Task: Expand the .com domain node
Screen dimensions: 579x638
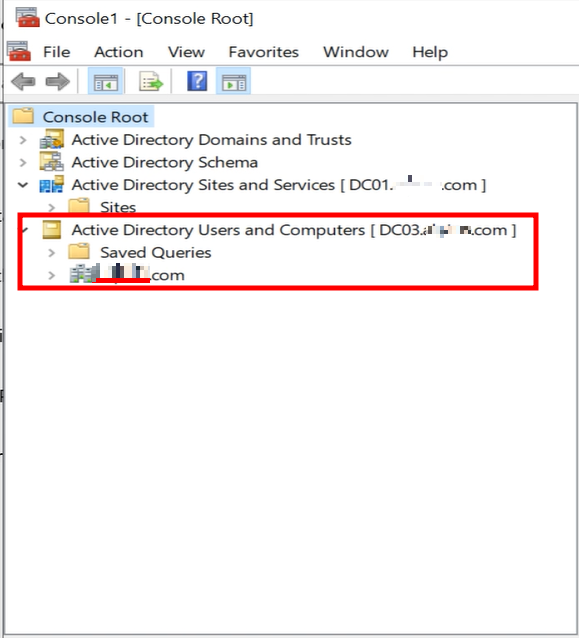Action: click(x=52, y=275)
